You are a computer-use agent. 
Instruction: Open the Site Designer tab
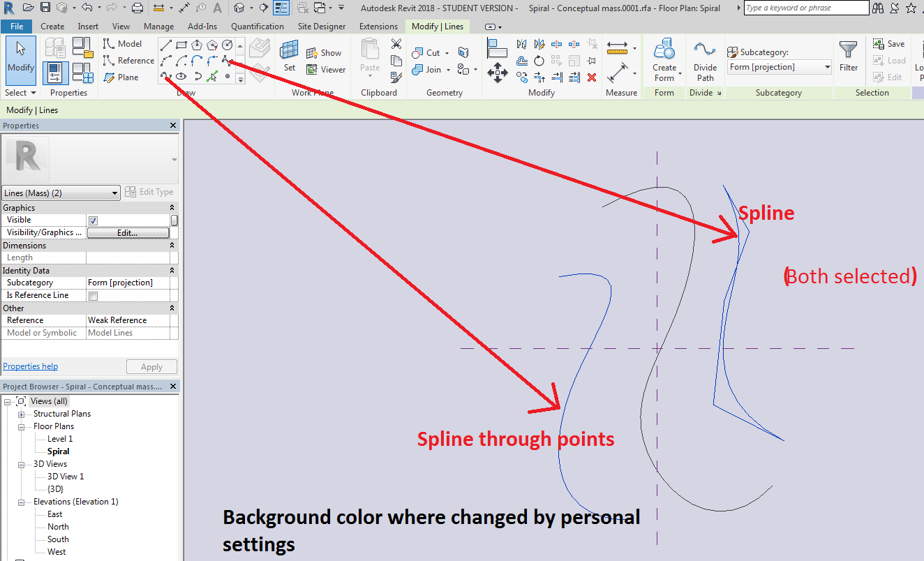321,27
